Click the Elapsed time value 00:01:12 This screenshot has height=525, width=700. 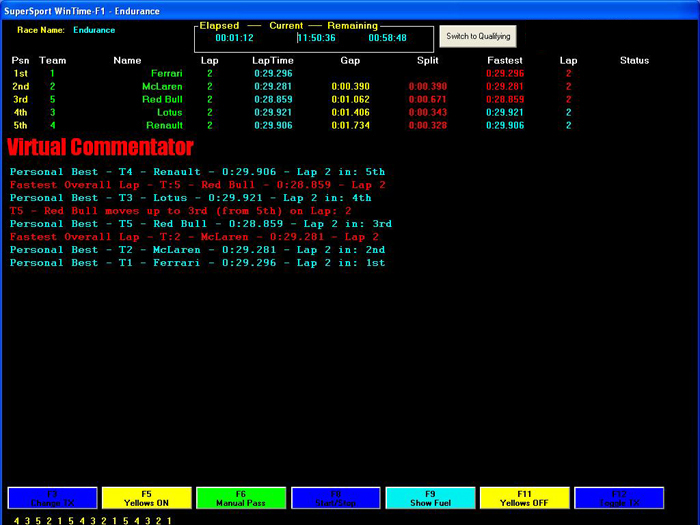[x=234, y=38]
